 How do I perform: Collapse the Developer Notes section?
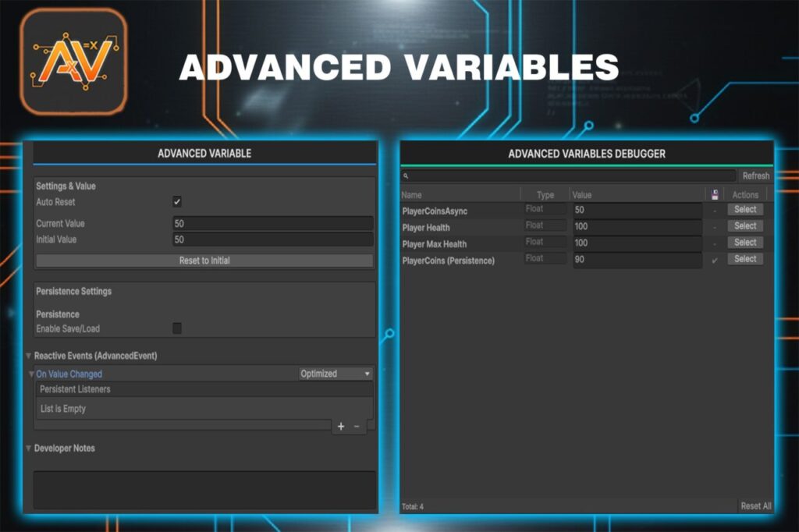[x=27, y=448]
